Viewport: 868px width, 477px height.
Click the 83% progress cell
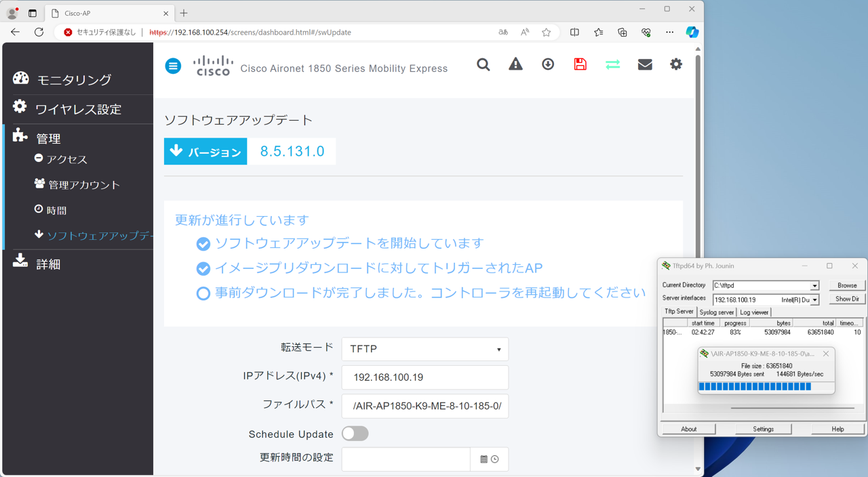click(x=735, y=333)
